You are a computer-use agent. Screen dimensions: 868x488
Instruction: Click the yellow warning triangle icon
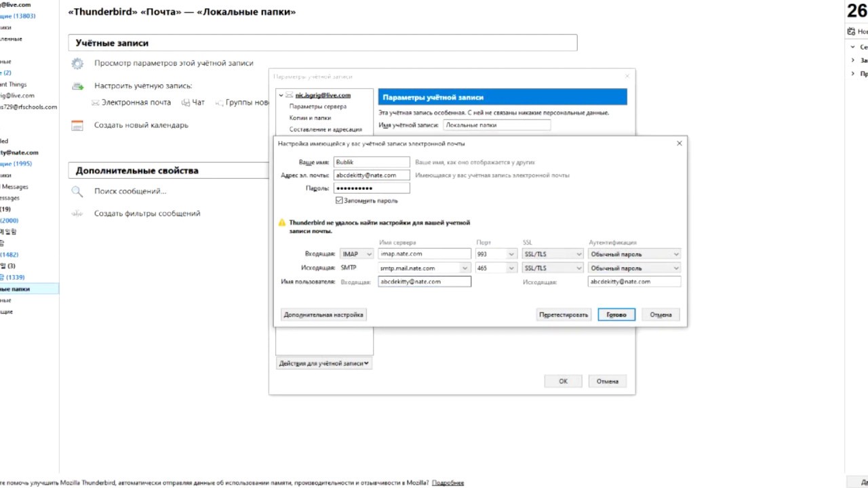(282, 222)
